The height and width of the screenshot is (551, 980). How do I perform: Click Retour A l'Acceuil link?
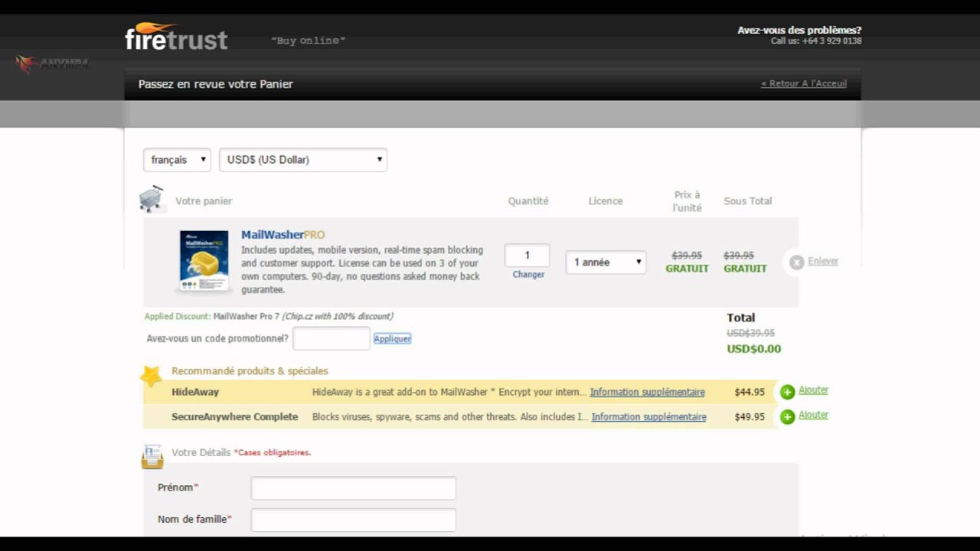tap(804, 83)
